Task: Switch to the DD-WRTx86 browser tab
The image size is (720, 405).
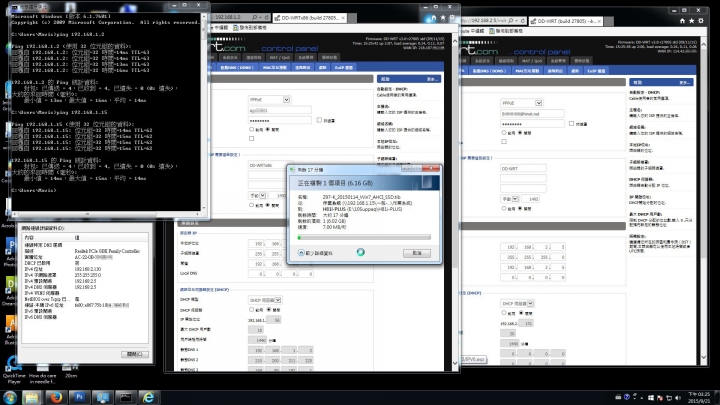Action: (x=308, y=18)
